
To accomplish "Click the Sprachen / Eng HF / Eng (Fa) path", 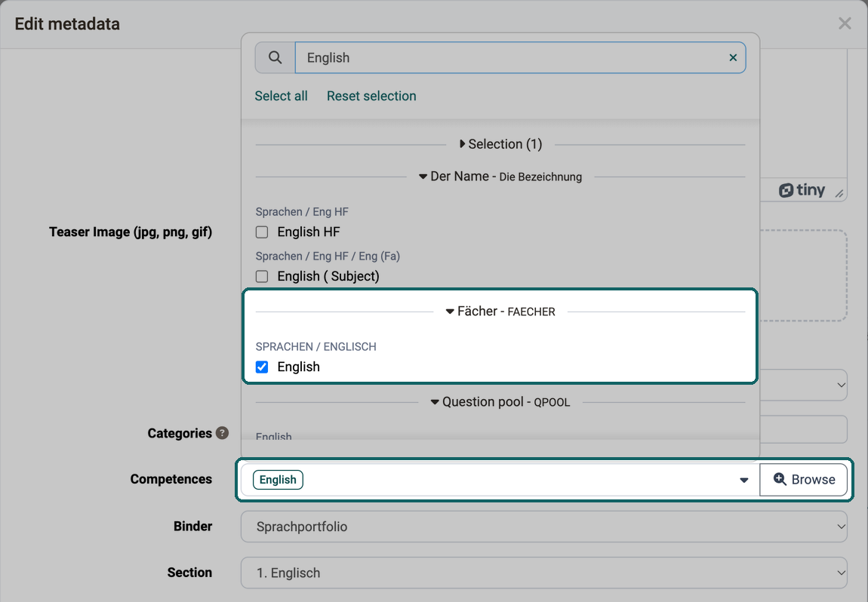I will pos(328,256).
